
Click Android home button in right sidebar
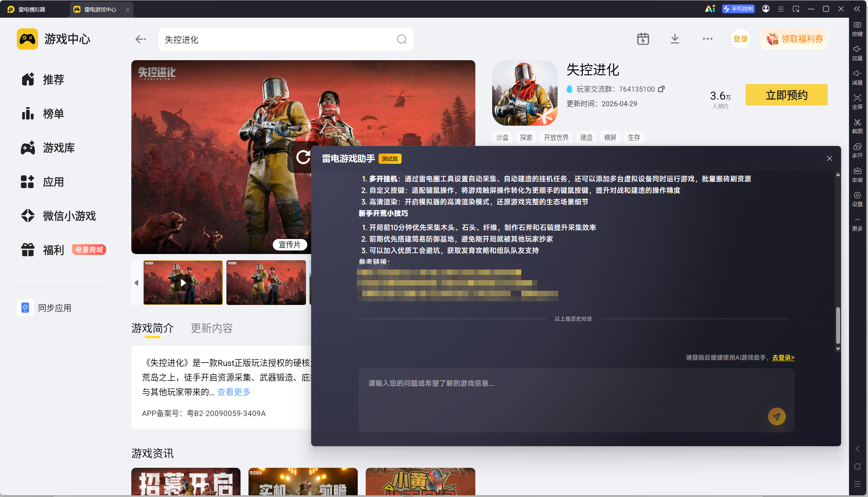pos(857,466)
